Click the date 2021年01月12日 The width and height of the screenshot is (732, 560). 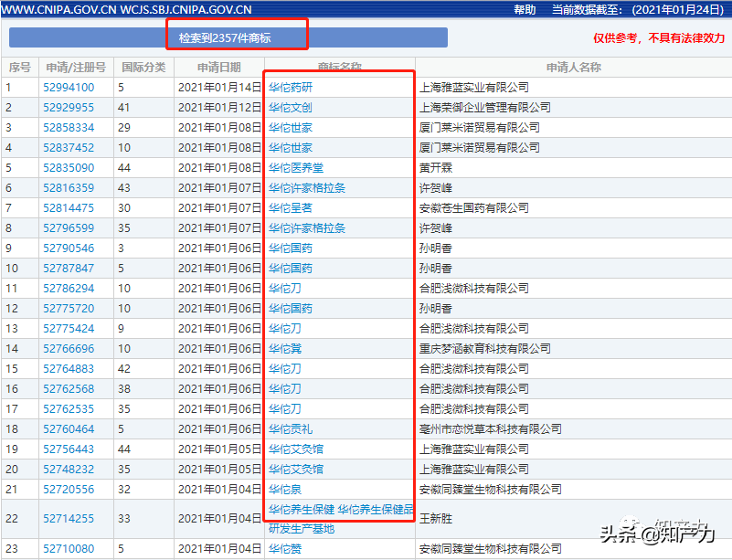(219, 107)
